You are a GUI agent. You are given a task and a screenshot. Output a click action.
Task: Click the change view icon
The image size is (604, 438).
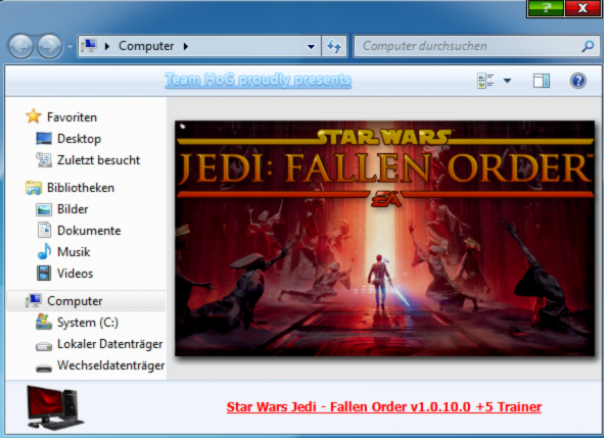tap(485, 81)
